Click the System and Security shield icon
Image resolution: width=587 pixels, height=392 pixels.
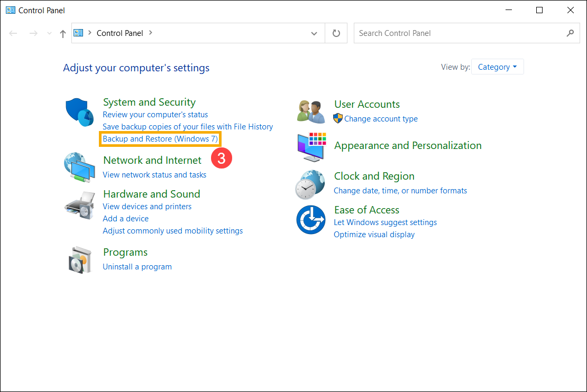click(79, 111)
